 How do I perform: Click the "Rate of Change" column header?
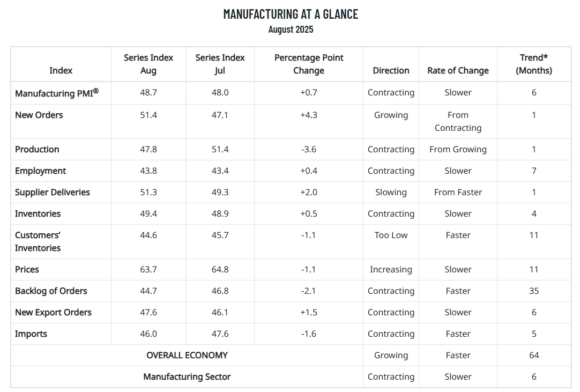(458, 70)
